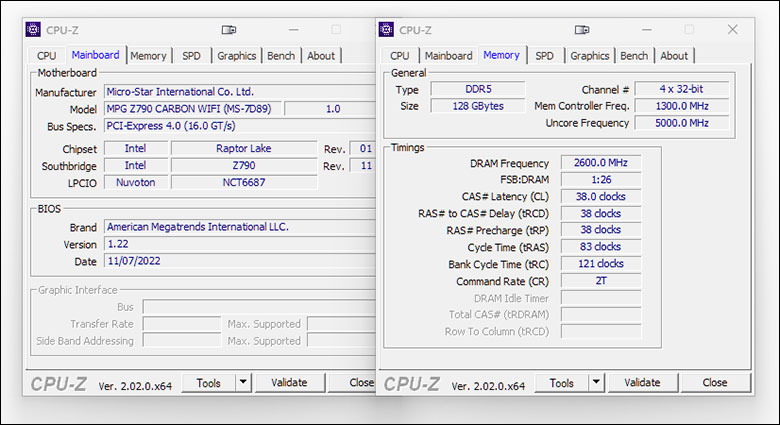Select Memory tab in right window
The image size is (780, 425).
[501, 55]
